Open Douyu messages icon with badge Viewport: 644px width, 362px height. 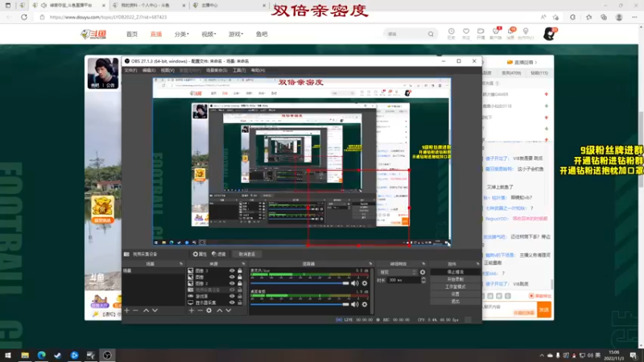[511, 34]
